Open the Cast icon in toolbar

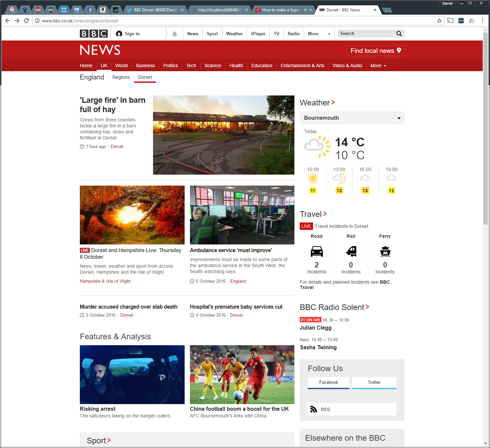tap(450, 21)
